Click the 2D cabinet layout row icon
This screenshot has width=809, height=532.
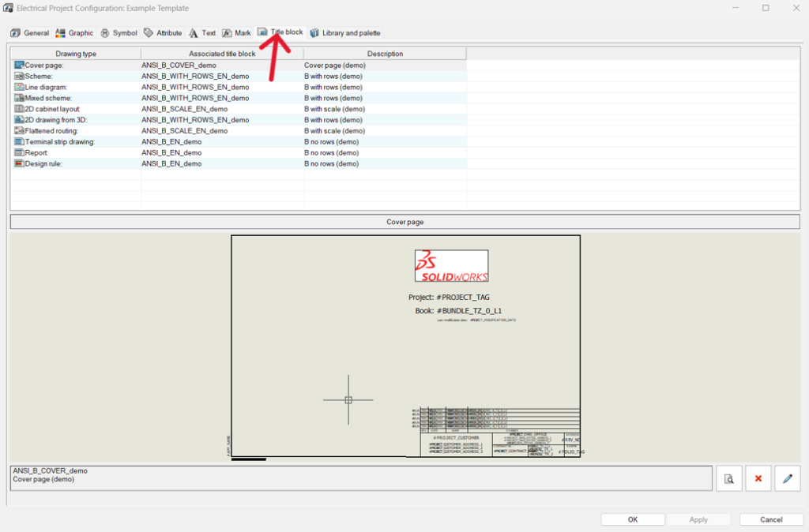(x=19, y=109)
